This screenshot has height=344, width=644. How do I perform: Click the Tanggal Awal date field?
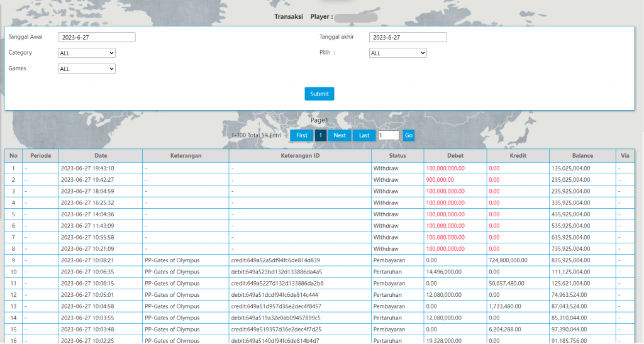pos(96,37)
